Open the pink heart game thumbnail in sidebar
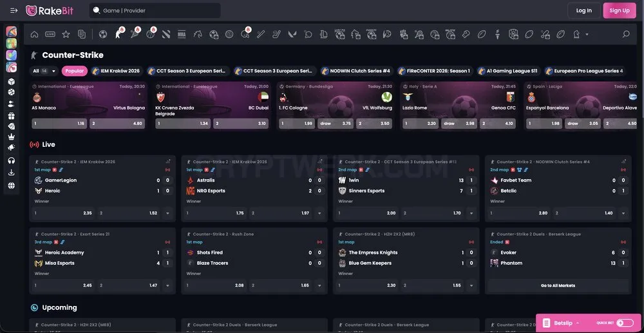Screen dimensions: 644x333 coord(12,67)
